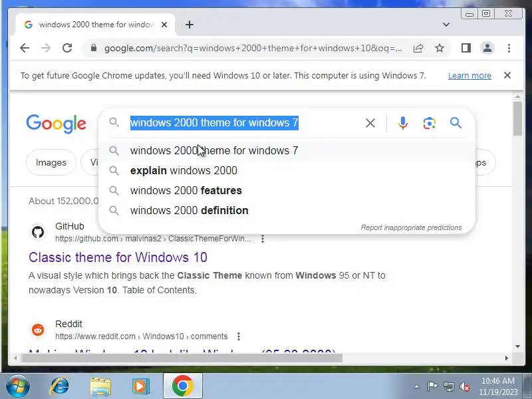Click the github.com result URL

154,239
